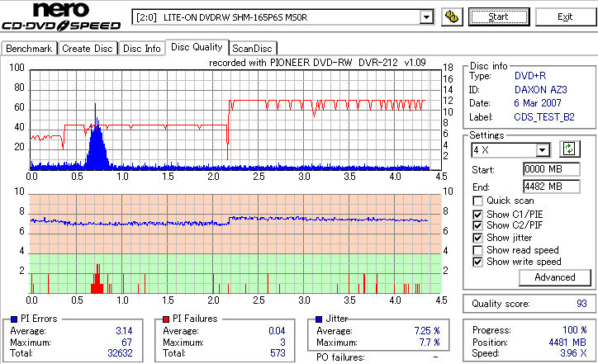Click the recorded with PIONEER DVD-RW text
The height and width of the screenshot is (364, 598).
click(x=317, y=63)
